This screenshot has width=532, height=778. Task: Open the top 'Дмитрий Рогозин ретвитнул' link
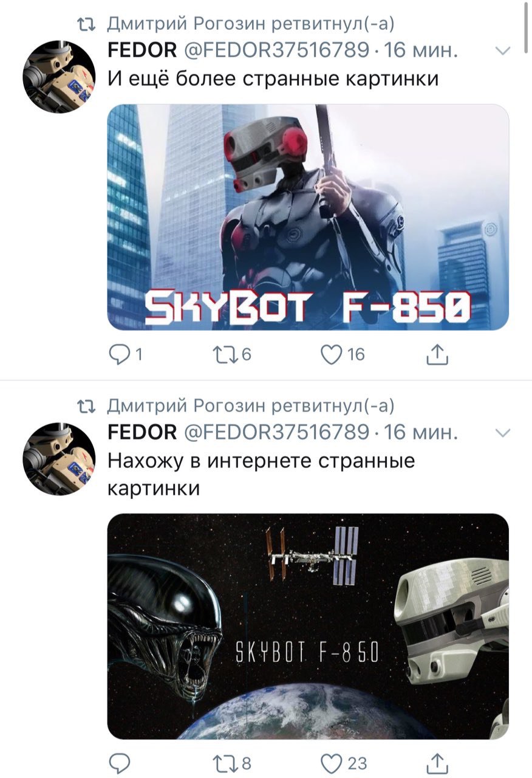point(251,24)
